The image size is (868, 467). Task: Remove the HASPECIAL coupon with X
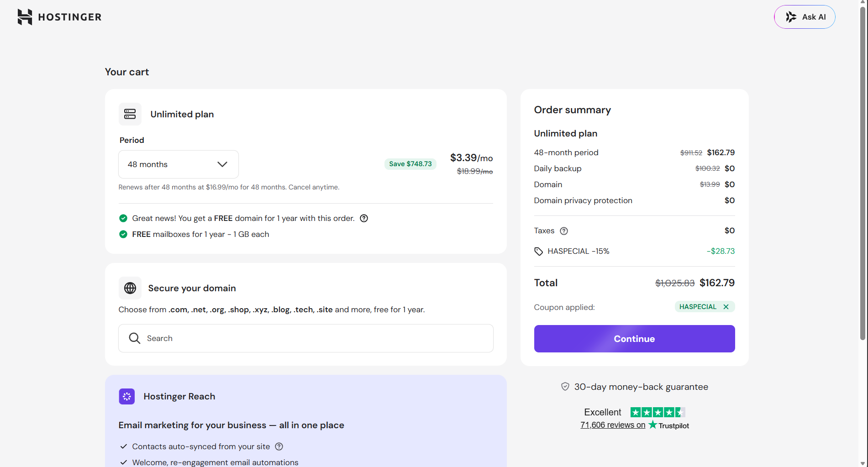coord(726,307)
